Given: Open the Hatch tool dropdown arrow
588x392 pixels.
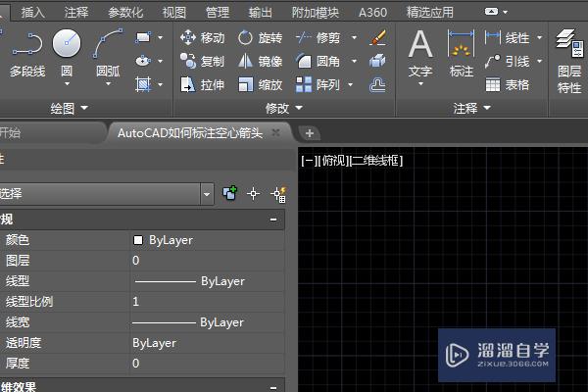Looking at the screenshot, I should click(160, 85).
